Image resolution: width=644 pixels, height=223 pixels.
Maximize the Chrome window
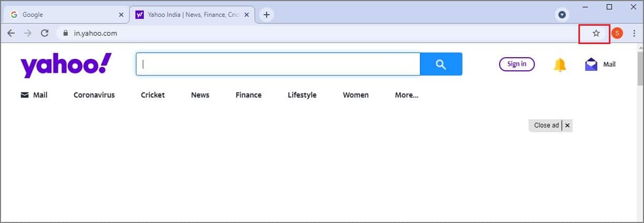click(x=609, y=7)
